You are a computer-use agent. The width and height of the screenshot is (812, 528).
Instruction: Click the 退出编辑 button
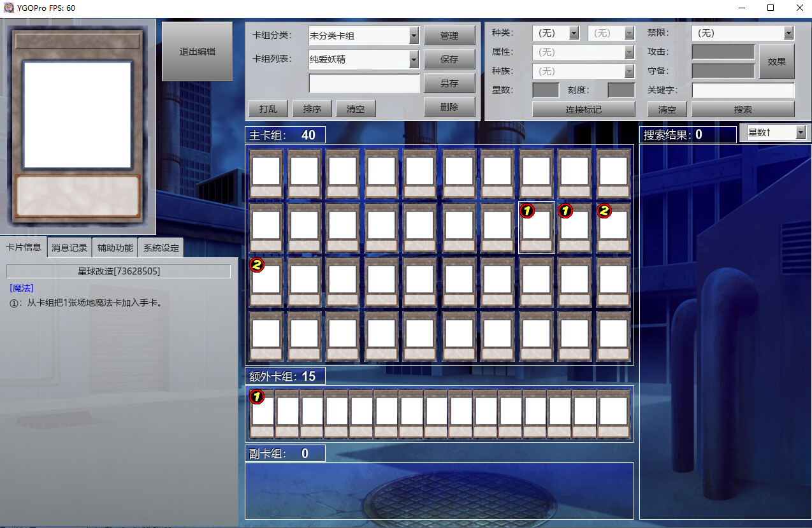[197, 52]
